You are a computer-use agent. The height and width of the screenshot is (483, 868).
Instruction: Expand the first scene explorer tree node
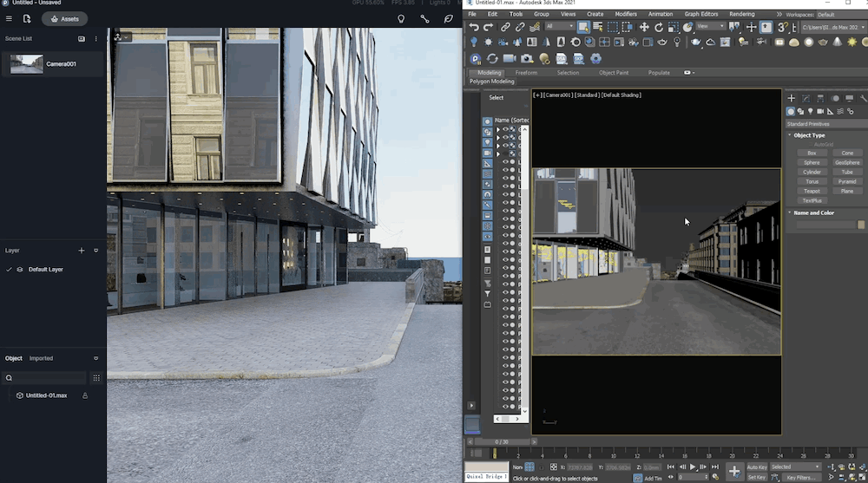coord(497,129)
